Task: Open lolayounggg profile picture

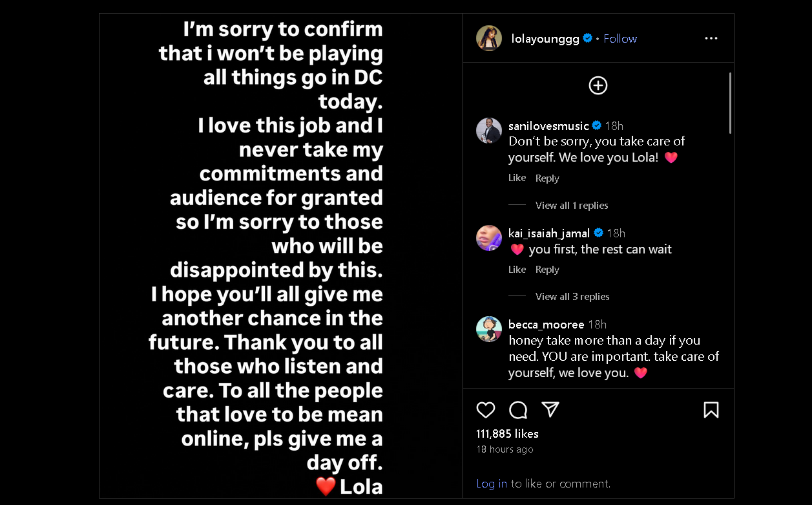Action: tap(489, 39)
